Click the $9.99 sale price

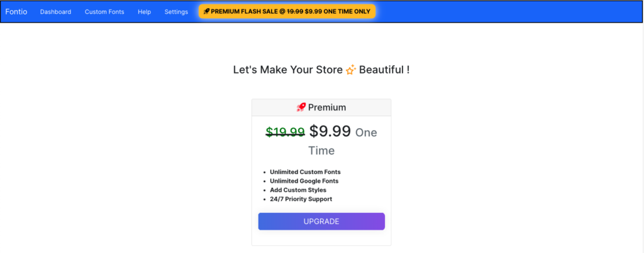pos(330,131)
